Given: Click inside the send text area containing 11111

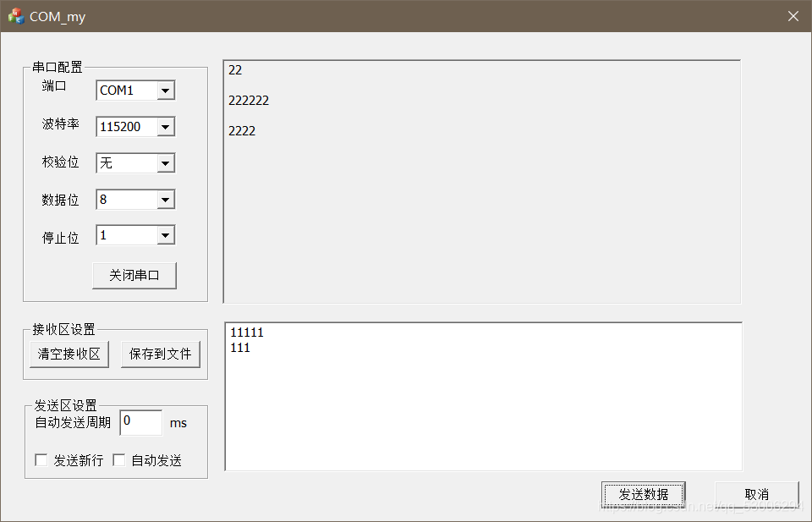Looking at the screenshot, I should pyautogui.click(x=484, y=397).
